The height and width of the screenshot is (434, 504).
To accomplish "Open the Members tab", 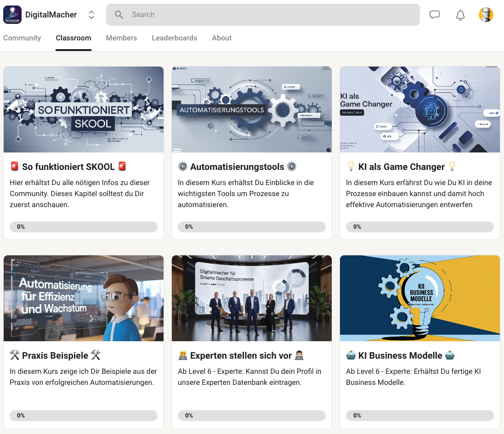I will (x=121, y=38).
